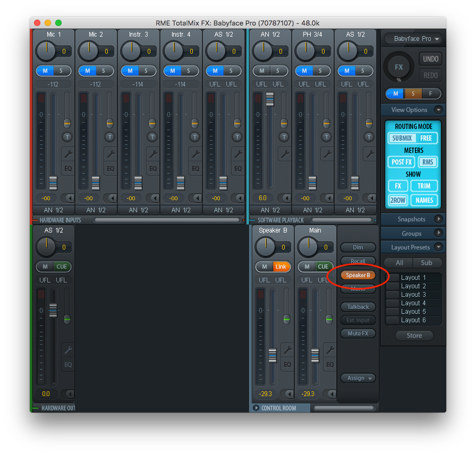
Task: Click the playback AN 1/2 fader handle
Action: (x=269, y=99)
